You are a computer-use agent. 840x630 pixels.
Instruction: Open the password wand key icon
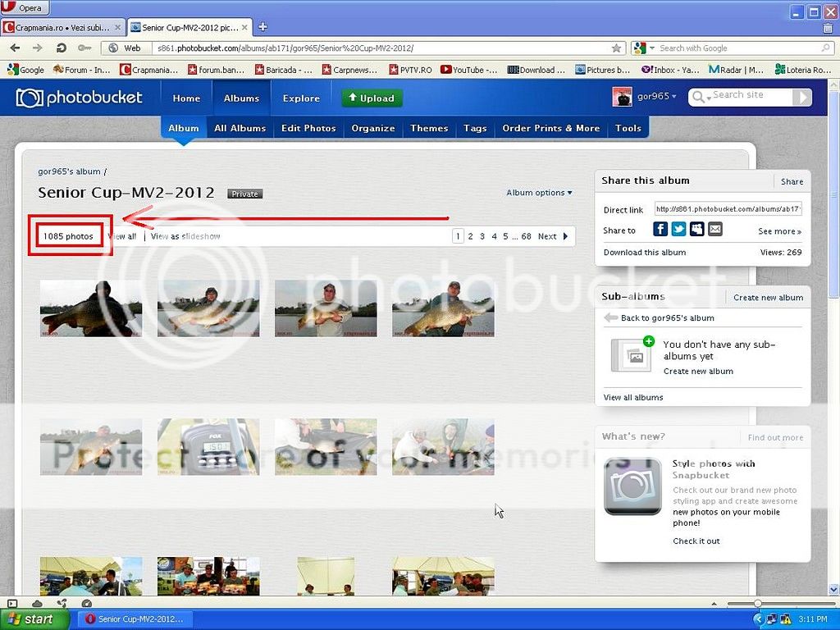pyautogui.click(x=84, y=48)
